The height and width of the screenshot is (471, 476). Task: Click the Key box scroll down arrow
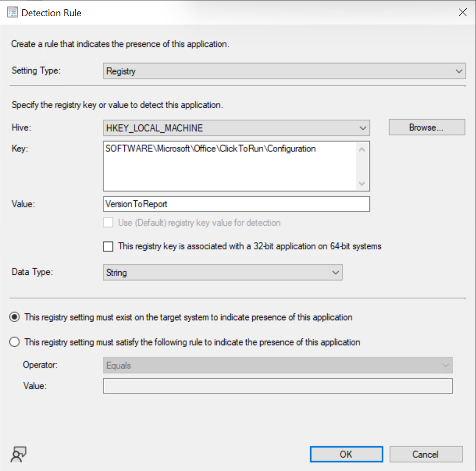click(x=362, y=184)
